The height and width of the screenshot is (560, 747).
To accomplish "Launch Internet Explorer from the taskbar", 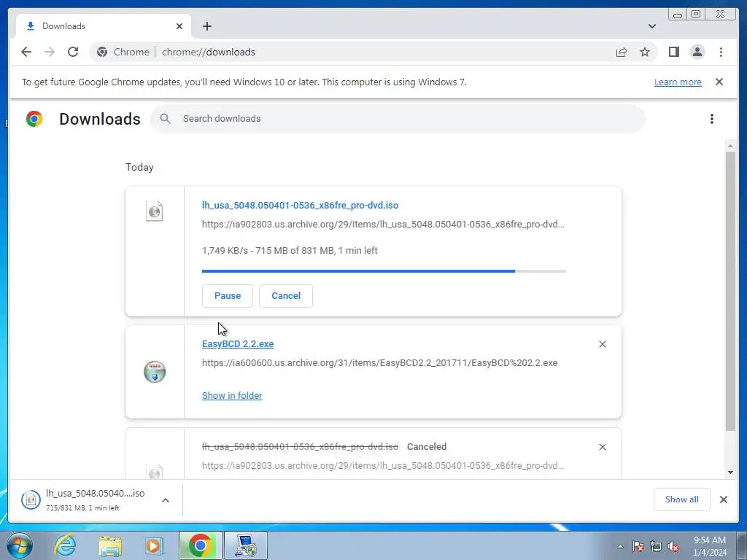I will (65, 545).
